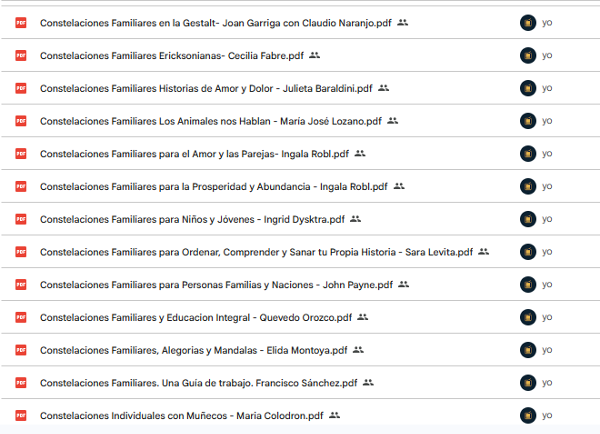Select owner avatar in John Payne row
600x434 pixels.
[528, 284]
